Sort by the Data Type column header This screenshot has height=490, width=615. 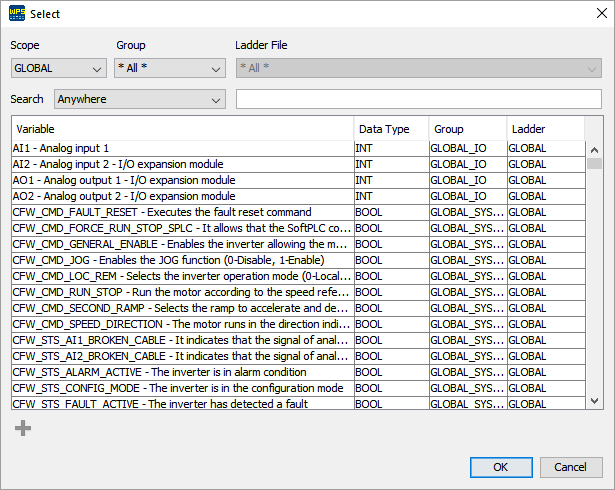point(391,130)
